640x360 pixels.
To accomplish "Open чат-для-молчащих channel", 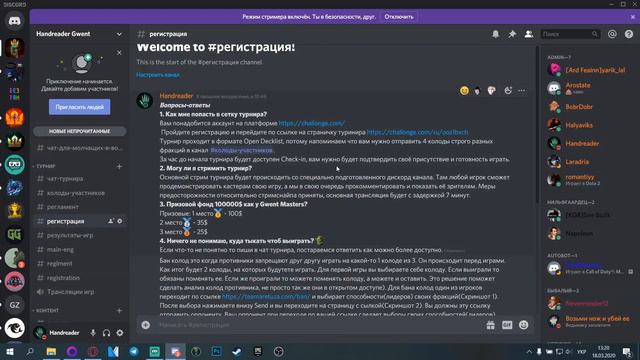I will pyautogui.click(x=79, y=148).
